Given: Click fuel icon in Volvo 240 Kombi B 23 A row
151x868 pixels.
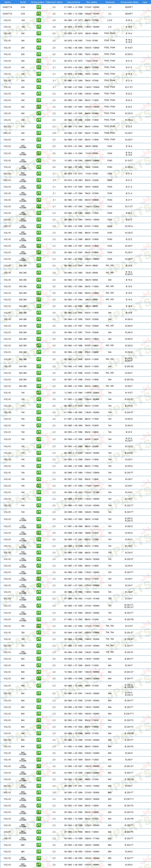Looking at the screenshot, I should [39, 213].
